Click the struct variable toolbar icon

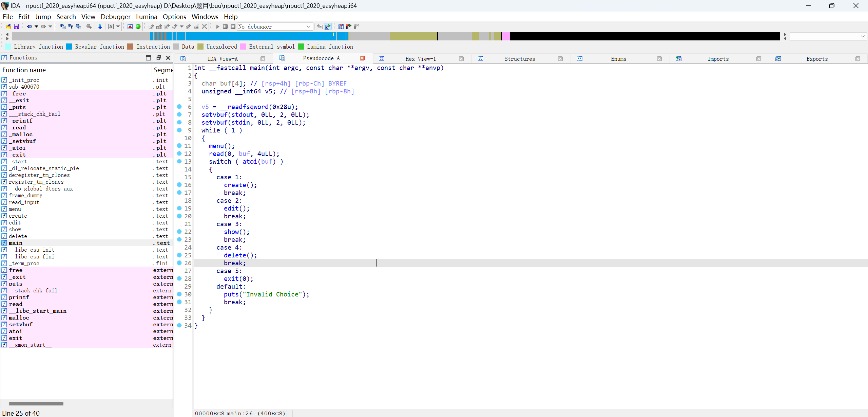[x=175, y=26]
